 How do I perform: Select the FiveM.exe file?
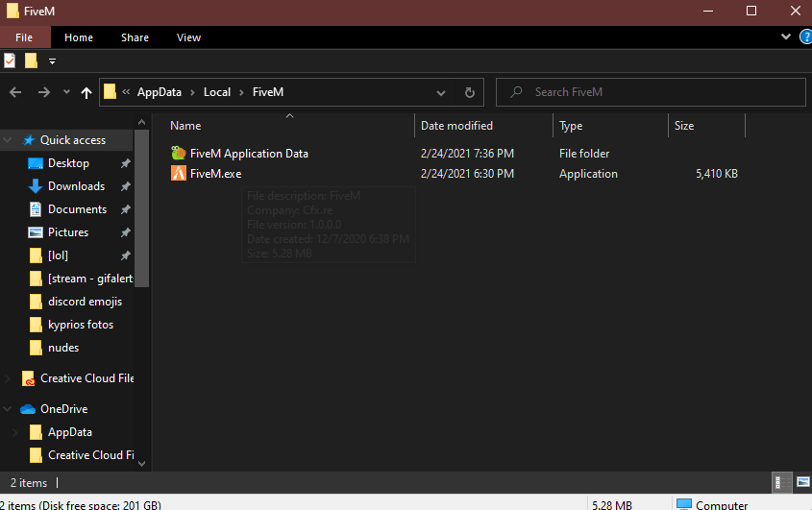pos(215,174)
